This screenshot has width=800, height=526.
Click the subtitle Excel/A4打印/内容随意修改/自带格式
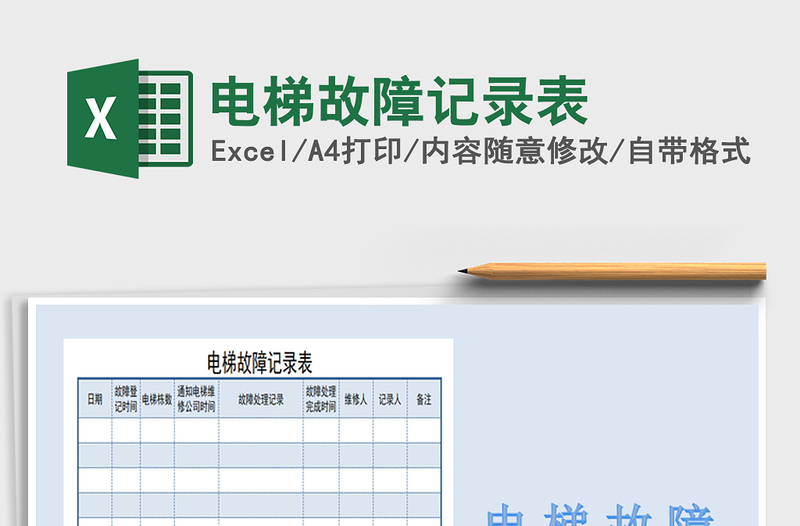click(481, 151)
